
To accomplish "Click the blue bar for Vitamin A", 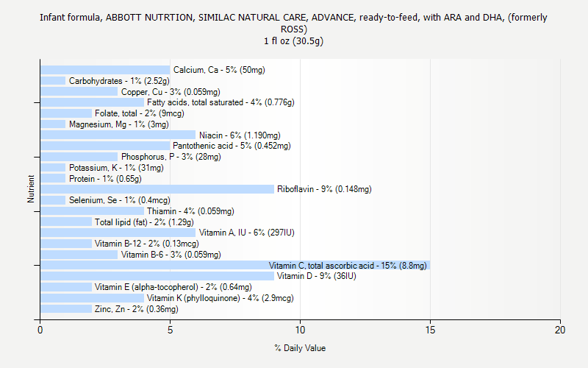I will [118, 233].
